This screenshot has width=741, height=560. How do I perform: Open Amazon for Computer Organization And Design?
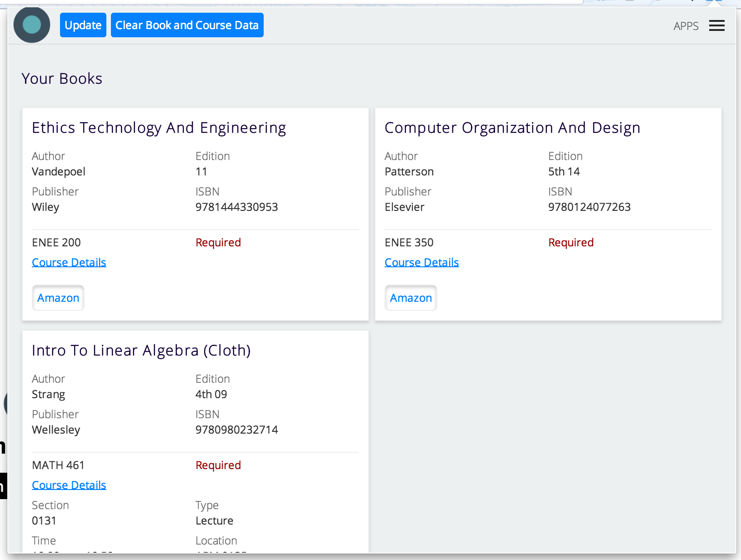pos(411,298)
